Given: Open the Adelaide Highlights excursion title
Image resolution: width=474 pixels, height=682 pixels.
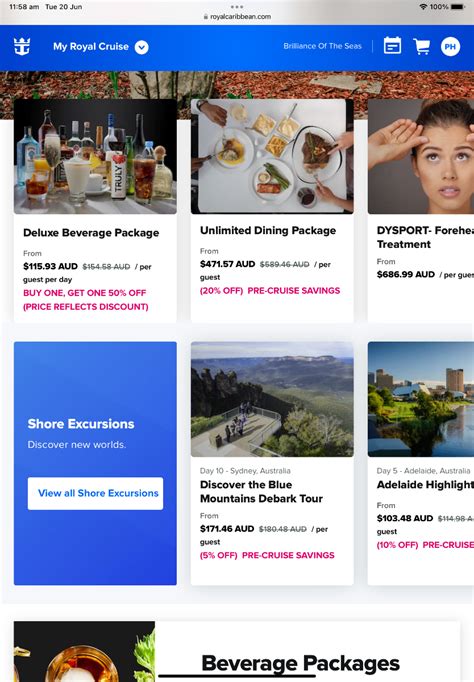Looking at the screenshot, I should point(425,485).
